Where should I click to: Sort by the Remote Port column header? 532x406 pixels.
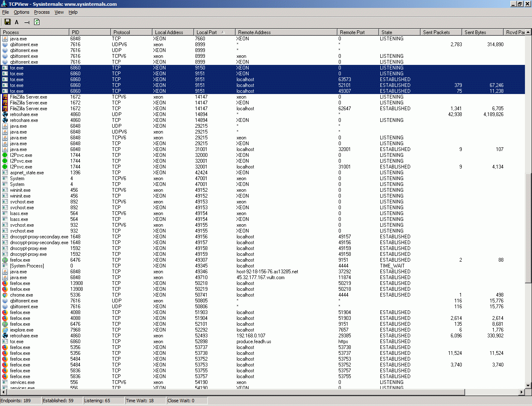click(x=358, y=32)
